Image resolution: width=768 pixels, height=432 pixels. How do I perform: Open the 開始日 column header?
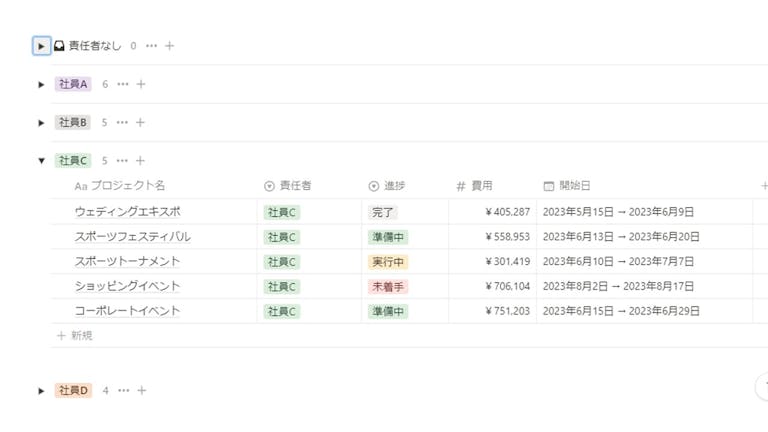567,186
